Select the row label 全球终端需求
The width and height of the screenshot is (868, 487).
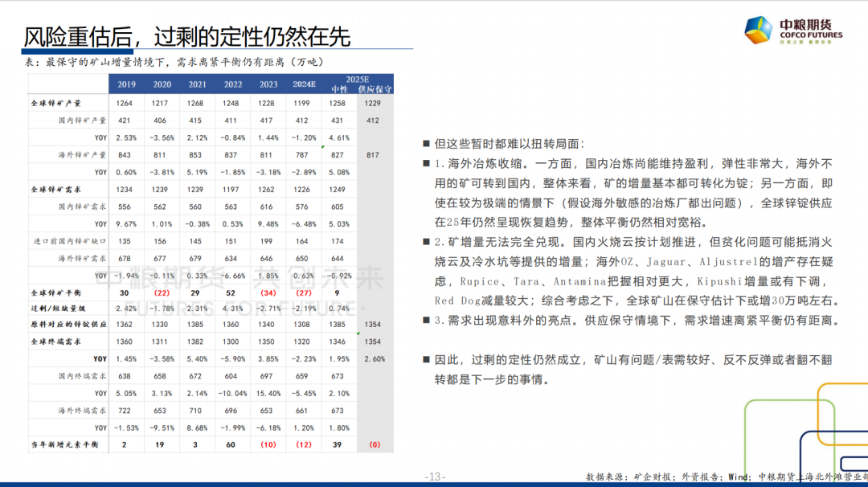[56, 342]
